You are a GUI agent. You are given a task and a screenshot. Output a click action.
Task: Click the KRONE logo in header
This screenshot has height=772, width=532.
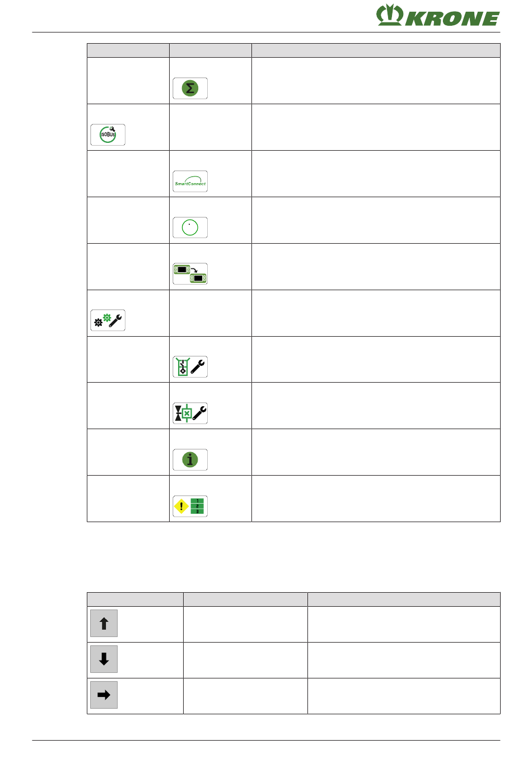coord(438,16)
